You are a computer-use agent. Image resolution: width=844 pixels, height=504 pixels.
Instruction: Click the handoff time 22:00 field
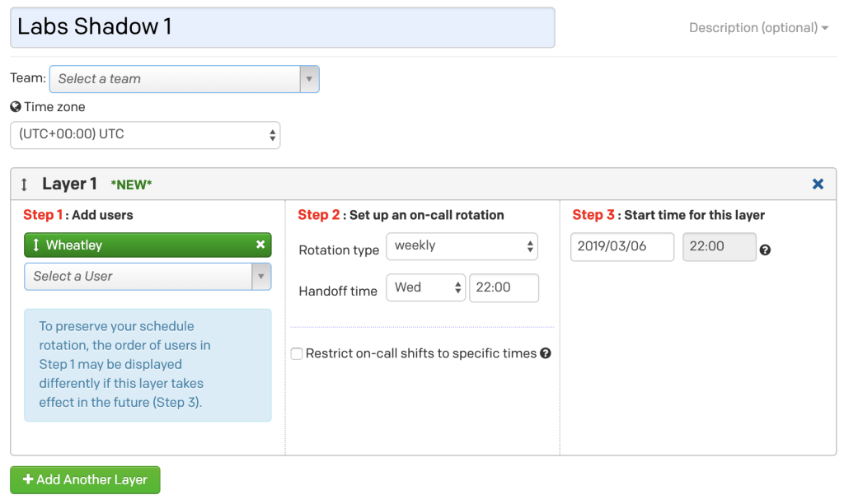tap(504, 287)
